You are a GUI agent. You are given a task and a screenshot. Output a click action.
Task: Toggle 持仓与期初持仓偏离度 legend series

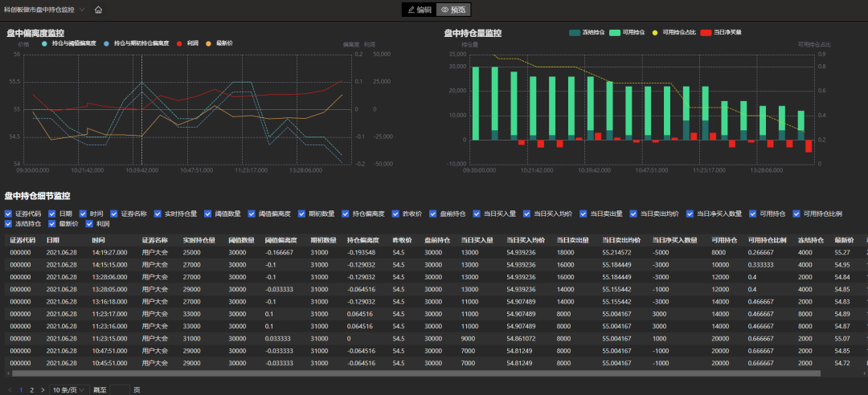click(x=136, y=43)
